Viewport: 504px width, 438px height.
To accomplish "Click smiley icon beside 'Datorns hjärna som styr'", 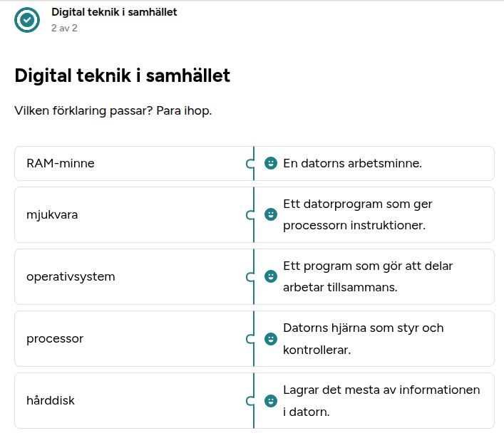I will point(270,338).
